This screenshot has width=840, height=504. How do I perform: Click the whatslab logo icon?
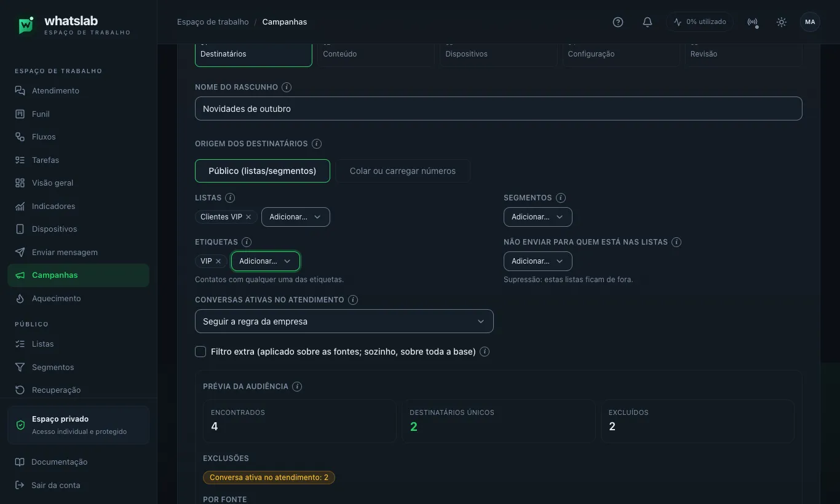point(25,25)
